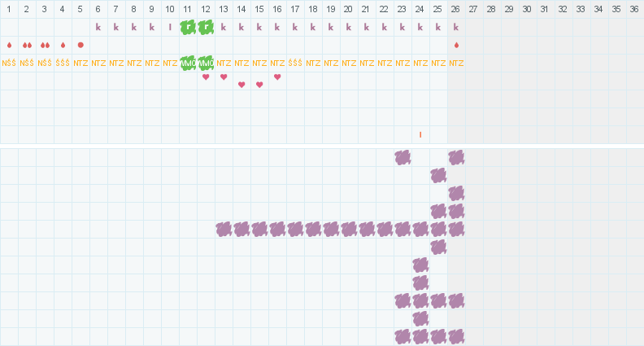Click the green 'r' marker on day 12

[206, 27]
